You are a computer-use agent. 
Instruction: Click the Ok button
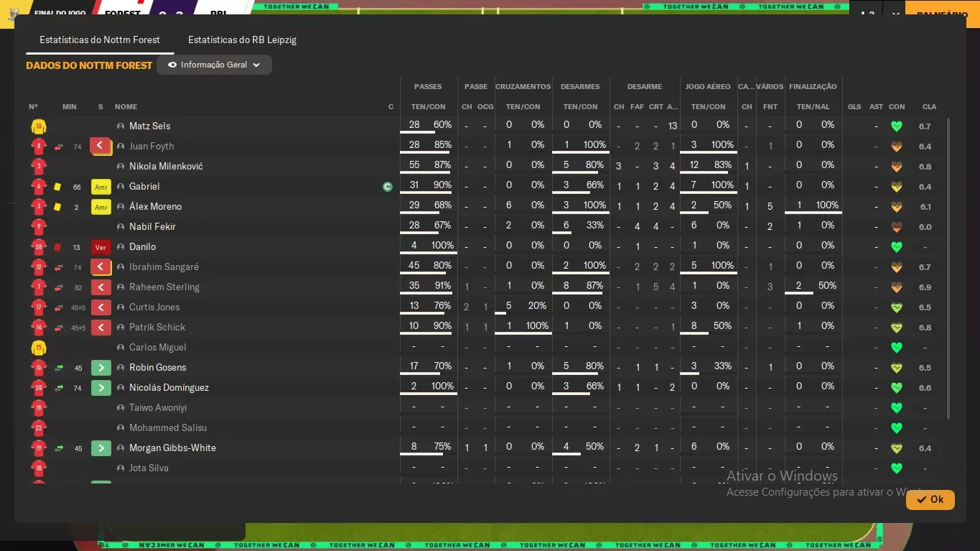(930, 499)
